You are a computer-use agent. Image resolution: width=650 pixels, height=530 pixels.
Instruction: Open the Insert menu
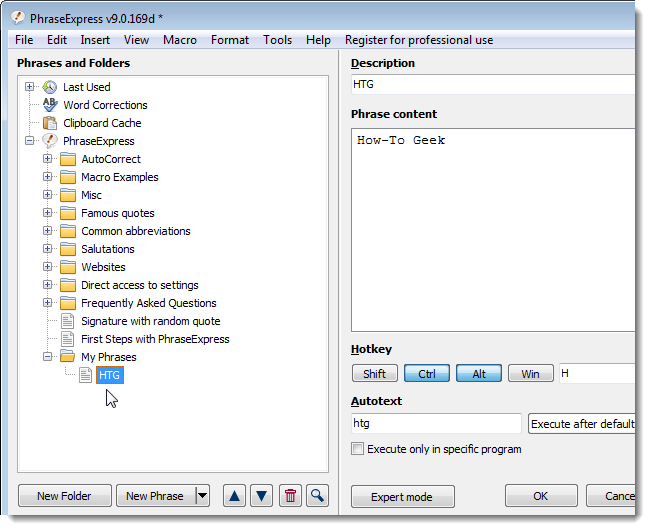[x=95, y=40]
